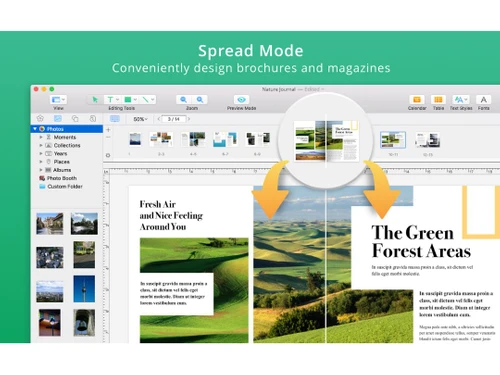This screenshot has width=500, height=375.
Task: Pick the fountain park photo thumbnail
Action: 84,224
